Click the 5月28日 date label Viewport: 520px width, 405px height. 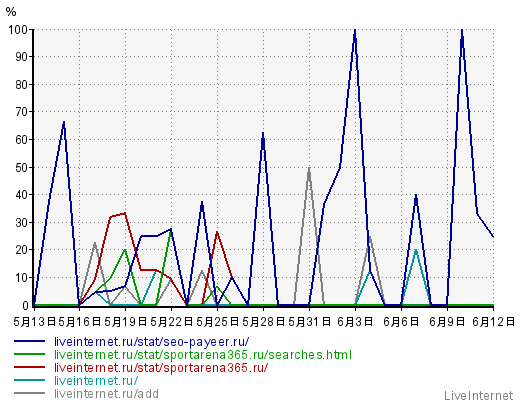click(x=263, y=322)
